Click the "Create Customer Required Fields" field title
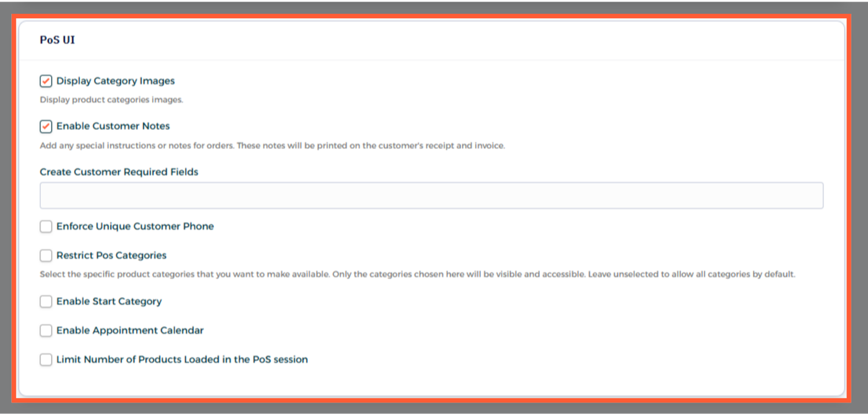 point(119,172)
